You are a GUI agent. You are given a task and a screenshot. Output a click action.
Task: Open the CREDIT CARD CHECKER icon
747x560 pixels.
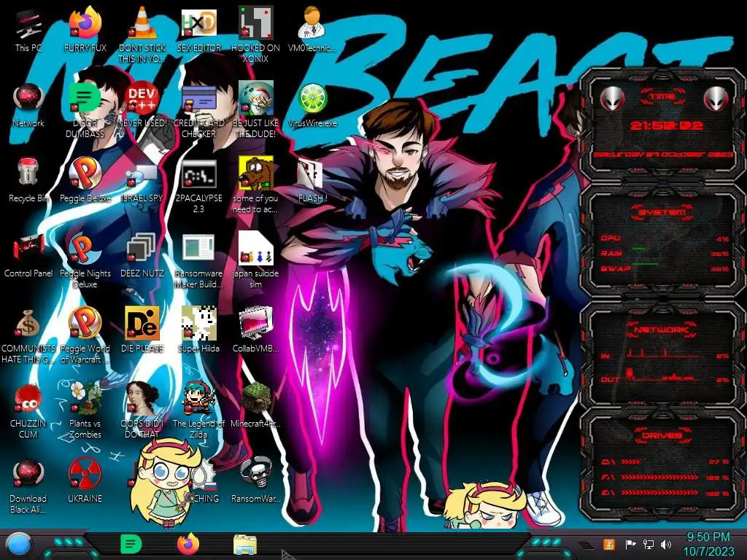[x=198, y=109]
